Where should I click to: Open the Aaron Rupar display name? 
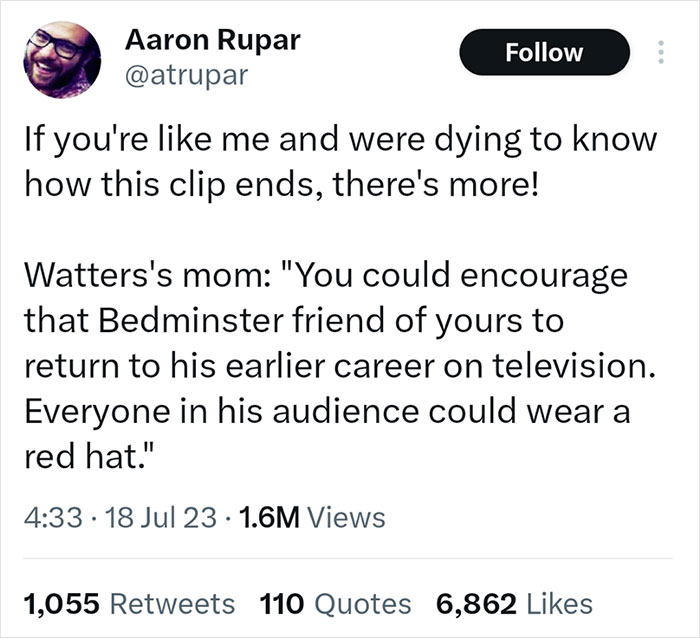coord(212,41)
